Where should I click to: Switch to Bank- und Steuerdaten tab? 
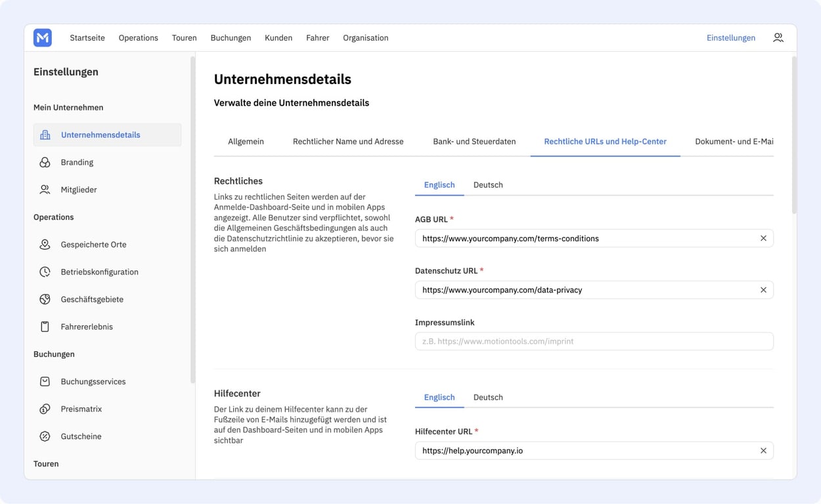[474, 141]
